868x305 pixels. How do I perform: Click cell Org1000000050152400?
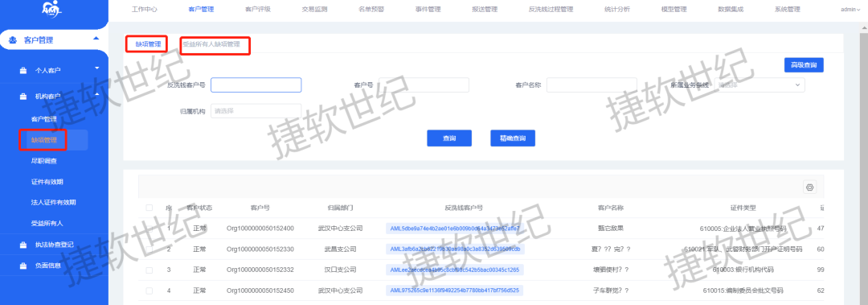click(260, 229)
